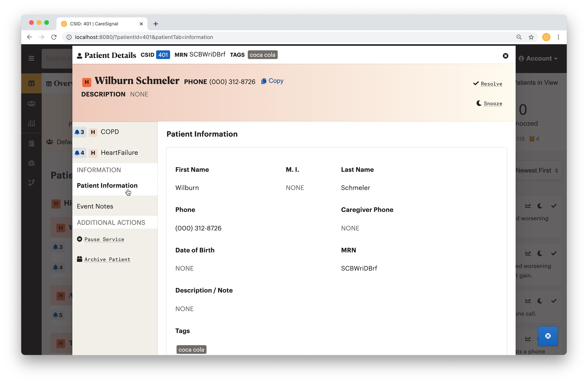Click resolve checkmark on second card
Viewport: 588px width, 383px height.
(x=554, y=253)
